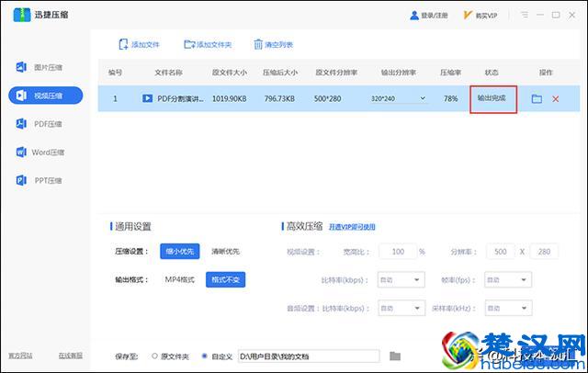Click the 登录/注册 user icon
The width and height of the screenshot is (588, 373).
[x=414, y=16]
